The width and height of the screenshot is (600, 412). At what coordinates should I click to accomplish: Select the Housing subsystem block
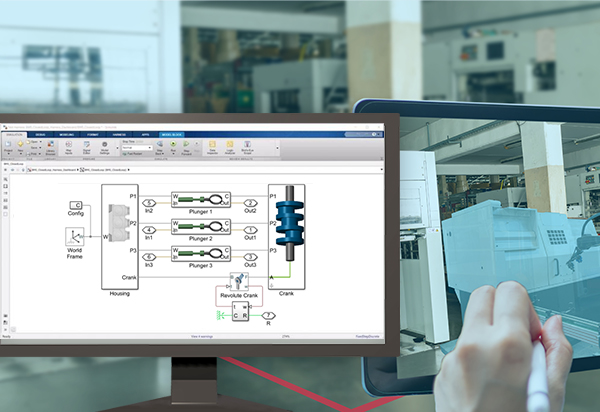[118, 236]
